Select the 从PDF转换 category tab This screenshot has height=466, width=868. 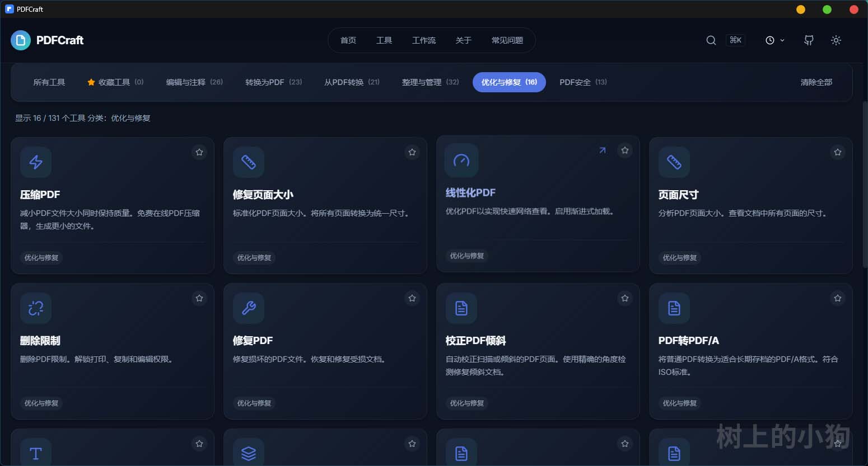(x=352, y=82)
